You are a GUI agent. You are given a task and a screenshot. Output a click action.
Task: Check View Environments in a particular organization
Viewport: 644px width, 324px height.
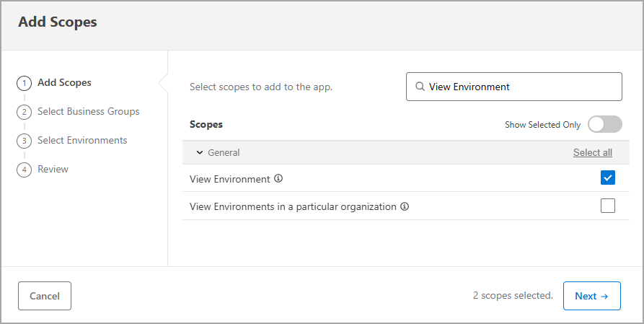(608, 206)
